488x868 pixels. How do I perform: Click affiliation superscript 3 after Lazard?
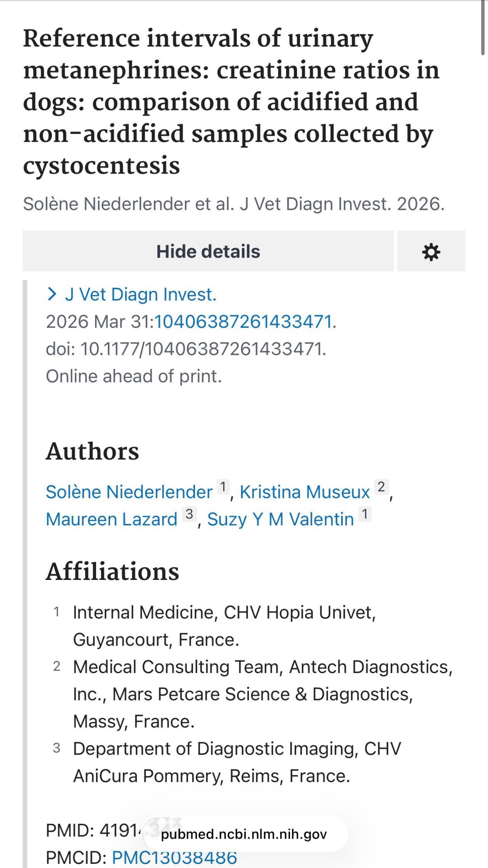pos(189,514)
